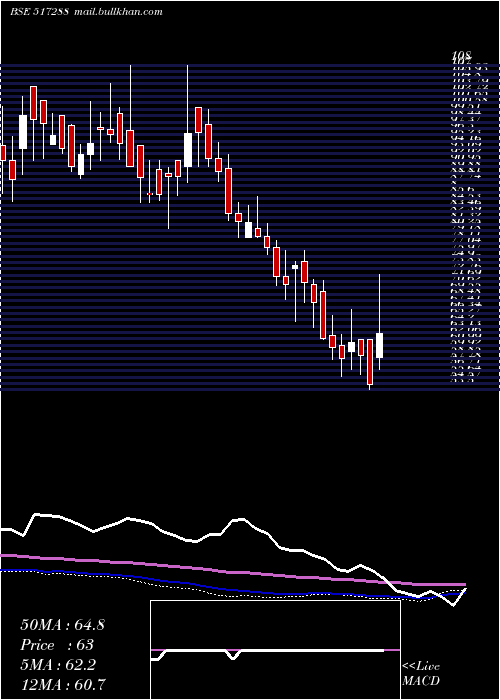Click the BSE 517288 ticker title
Screen dimensions: 500x700
pyautogui.click(x=40, y=12)
